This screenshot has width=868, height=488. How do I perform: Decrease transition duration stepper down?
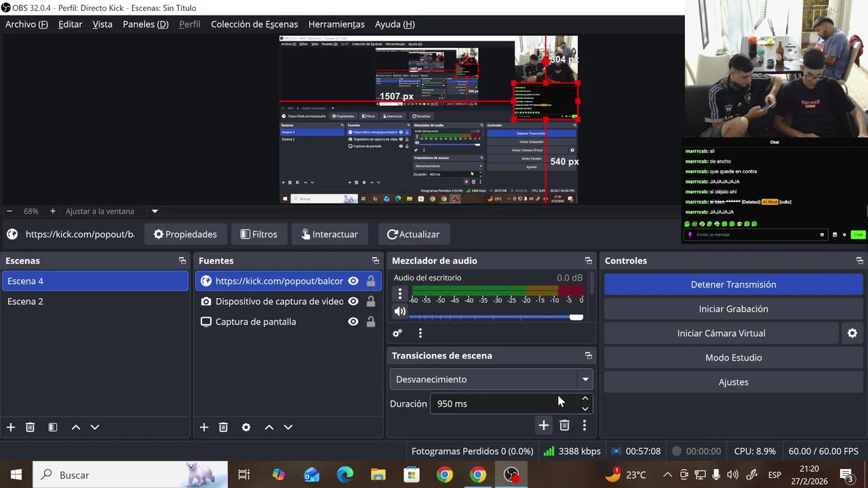click(x=585, y=408)
